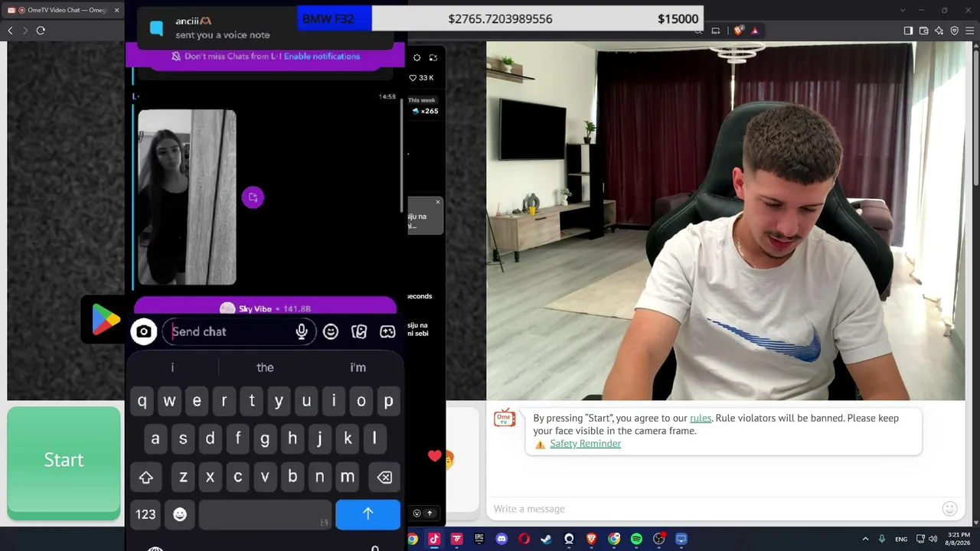Image resolution: width=980 pixels, height=551 pixels.
Task: Switch keyboard to 123 numbers layout
Action: pyautogui.click(x=145, y=514)
